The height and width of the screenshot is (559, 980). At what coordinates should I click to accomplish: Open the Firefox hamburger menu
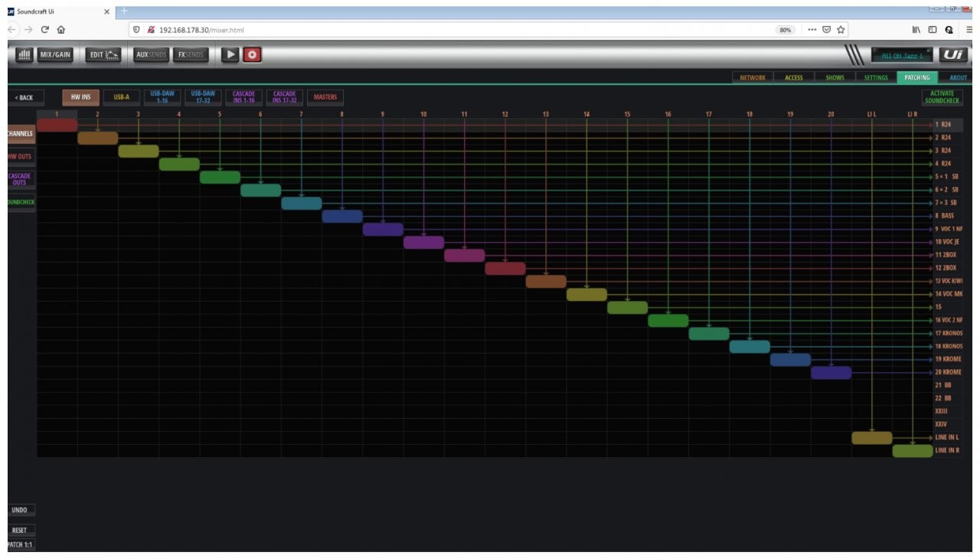[969, 30]
